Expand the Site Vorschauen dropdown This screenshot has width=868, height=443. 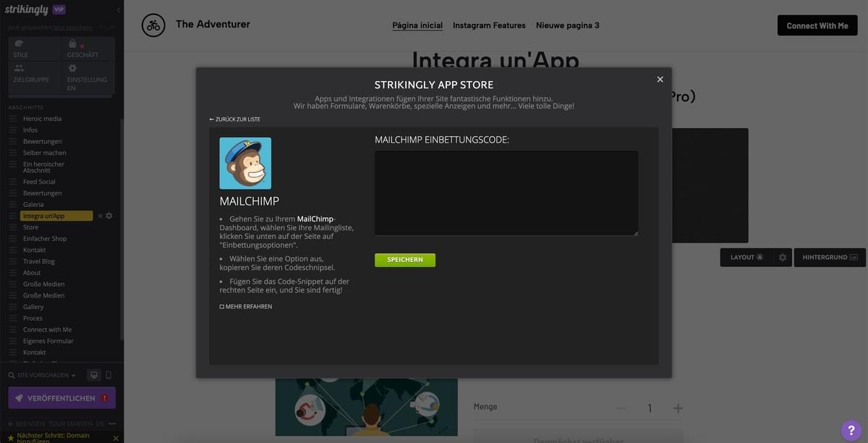pos(46,375)
